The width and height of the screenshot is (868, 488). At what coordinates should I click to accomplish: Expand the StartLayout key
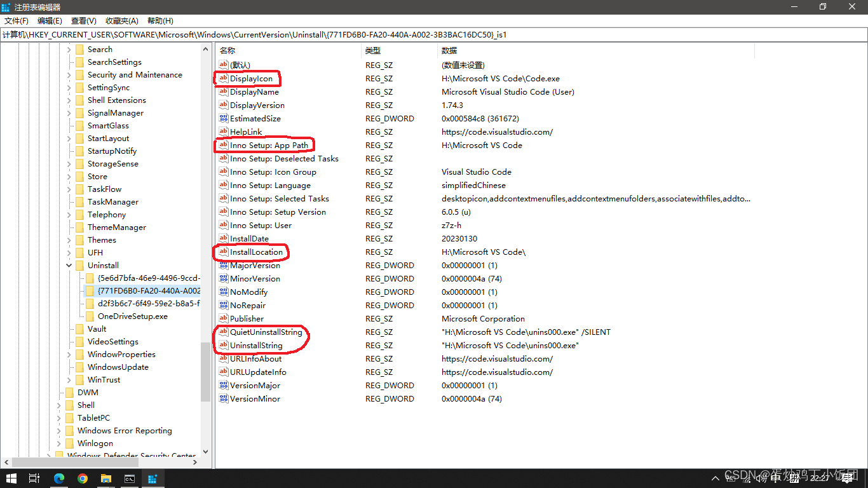tap(69, 138)
